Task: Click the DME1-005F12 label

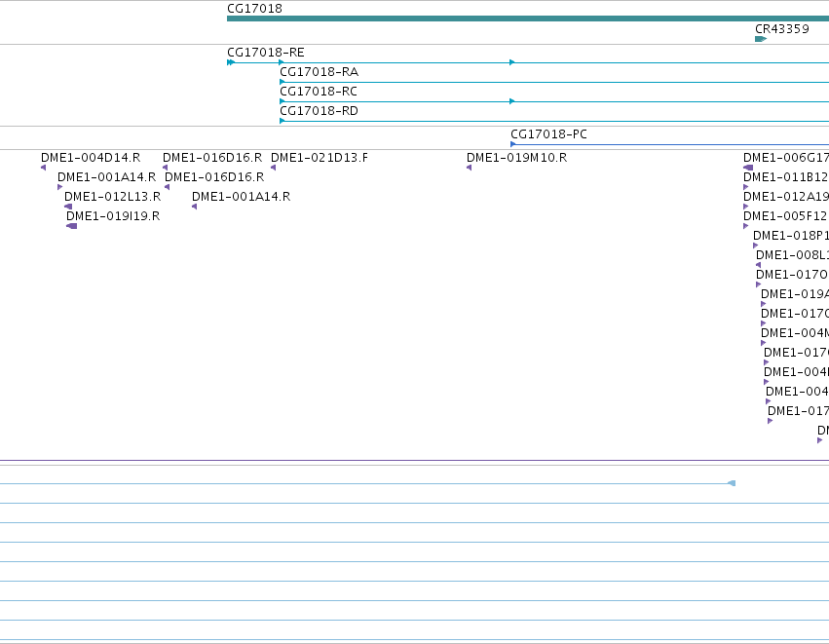Action: tap(785, 216)
